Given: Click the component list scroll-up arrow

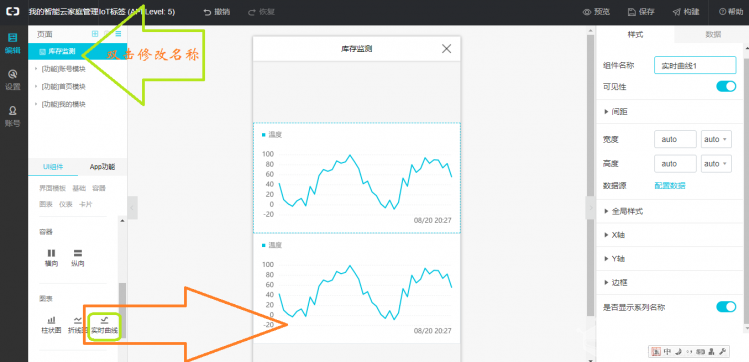Looking at the screenshot, I should [122, 221].
